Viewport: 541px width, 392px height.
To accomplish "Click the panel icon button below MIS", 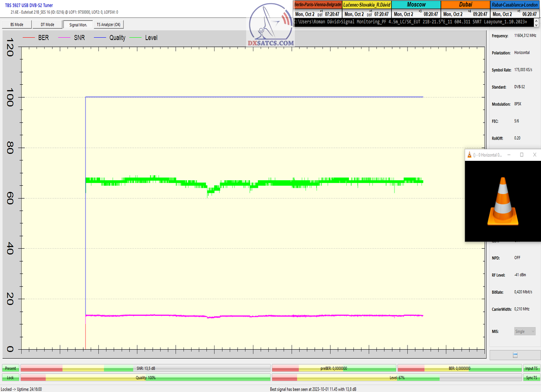I will pos(515,355).
